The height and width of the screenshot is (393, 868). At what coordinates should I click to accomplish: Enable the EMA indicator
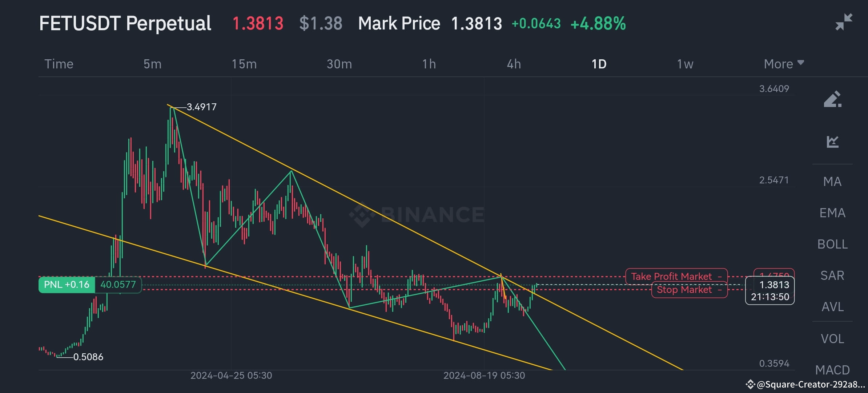(834, 213)
